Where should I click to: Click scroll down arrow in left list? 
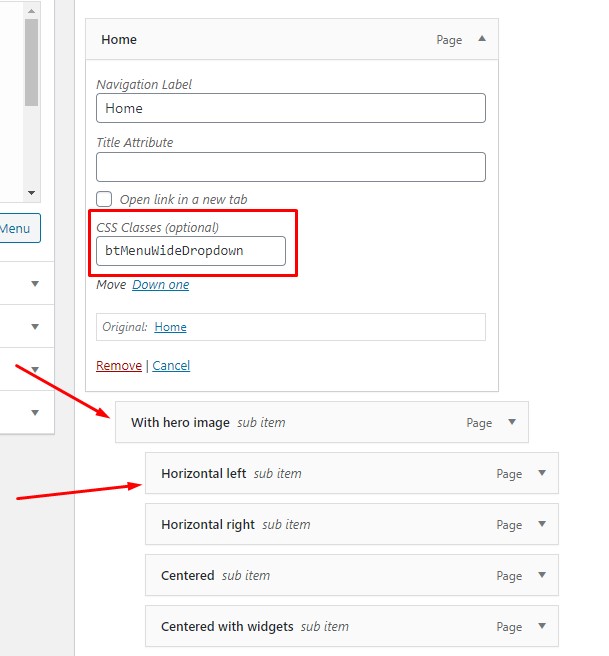click(x=31, y=193)
